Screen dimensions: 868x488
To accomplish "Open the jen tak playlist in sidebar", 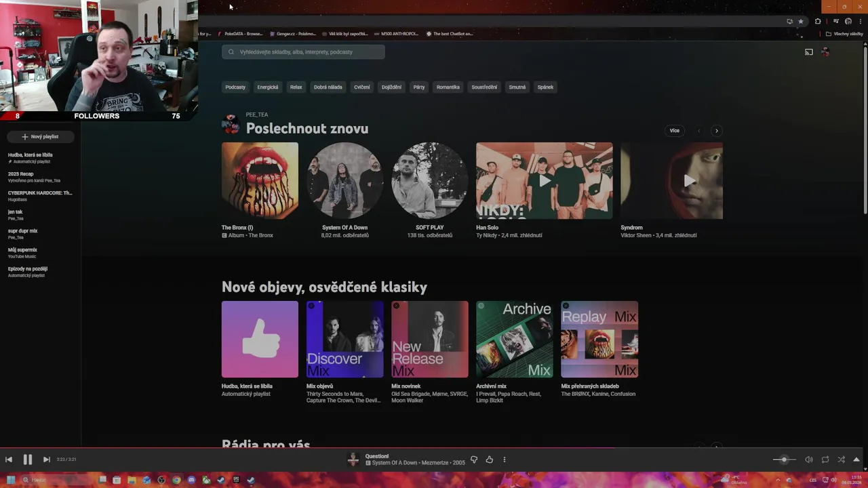I will click(x=40, y=215).
